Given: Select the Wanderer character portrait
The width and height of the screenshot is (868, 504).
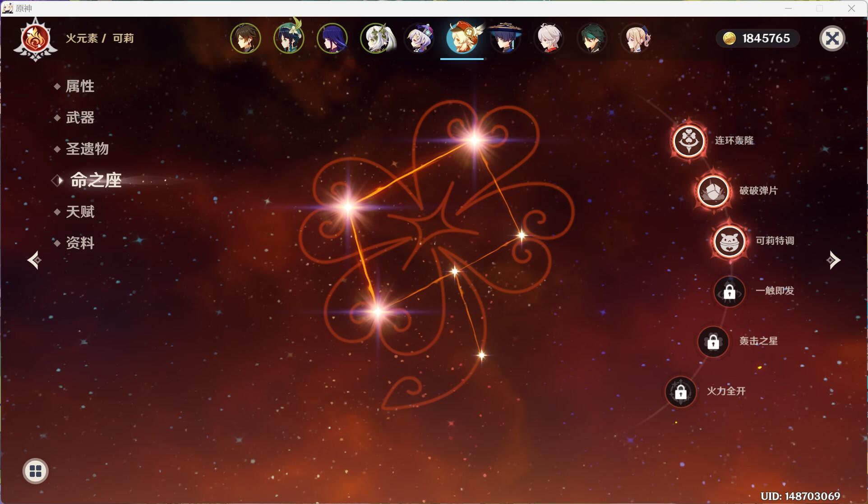Looking at the screenshot, I should (x=505, y=38).
